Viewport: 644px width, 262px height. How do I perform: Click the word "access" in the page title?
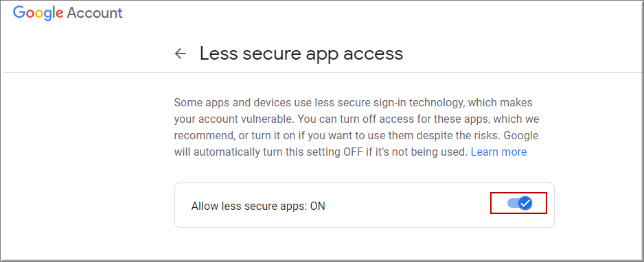click(x=372, y=55)
